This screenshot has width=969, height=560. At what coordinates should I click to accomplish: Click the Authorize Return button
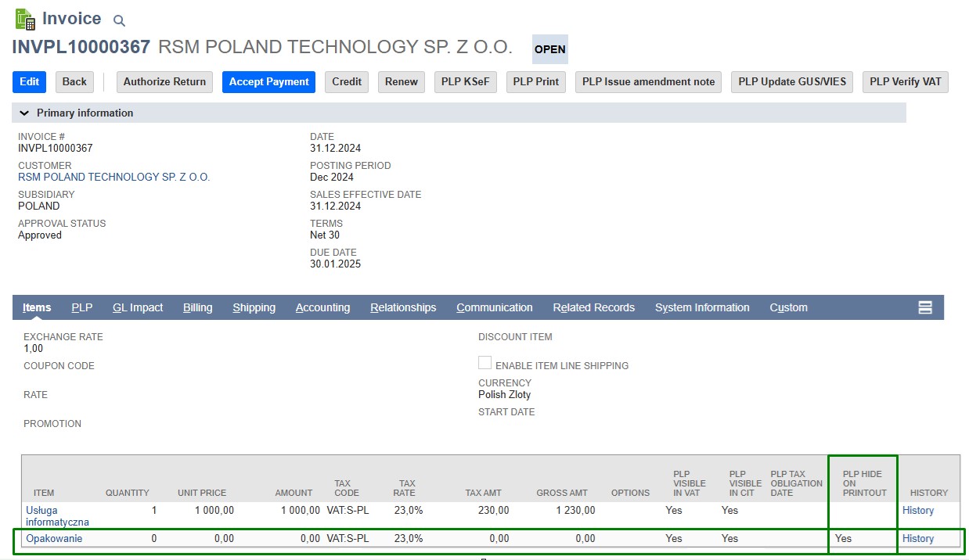point(164,82)
